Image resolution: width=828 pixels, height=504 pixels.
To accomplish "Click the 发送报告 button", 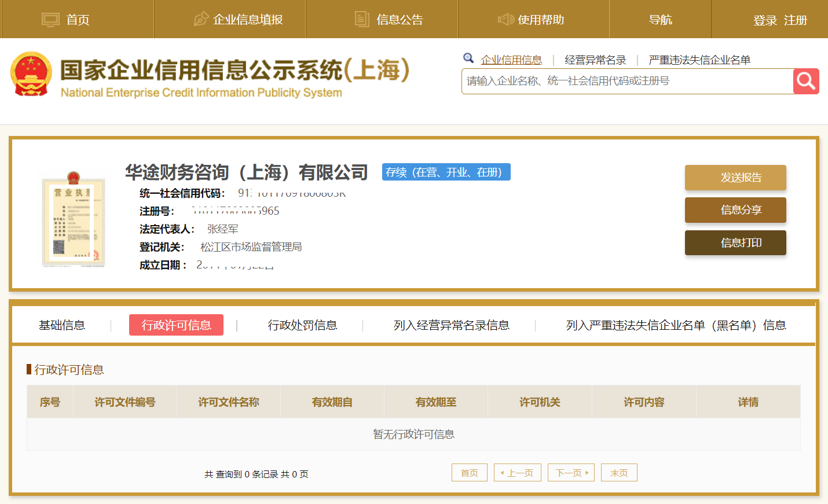I will [735, 178].
